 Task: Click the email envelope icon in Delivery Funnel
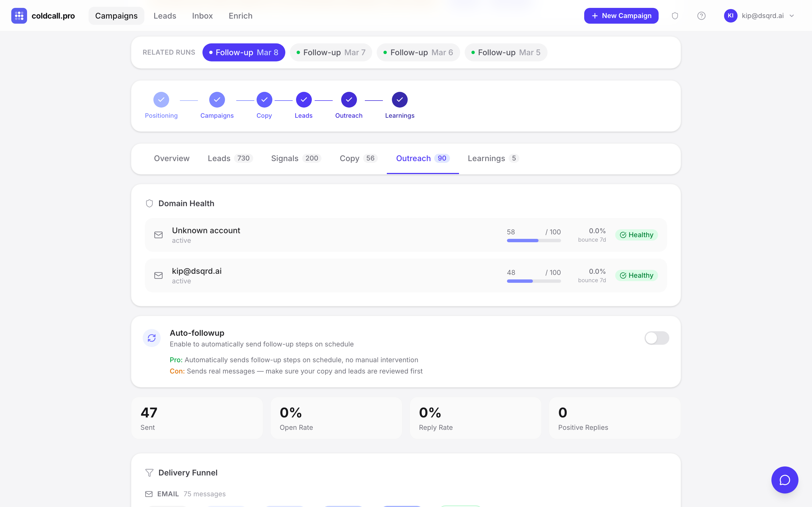(149, 493)
